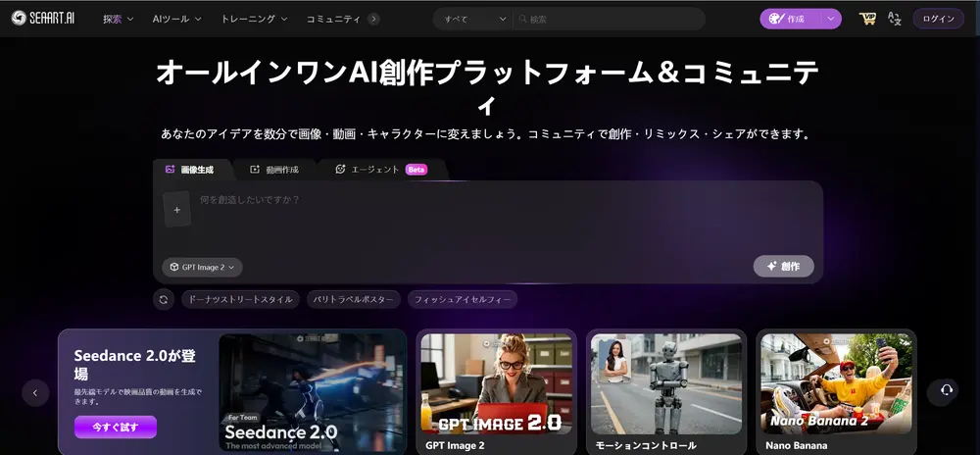The height and width of the screenshot is (455, 980).
Task: Go to previous carousel slide arrow
Action: pyautogui.click(x=35, y=393)
